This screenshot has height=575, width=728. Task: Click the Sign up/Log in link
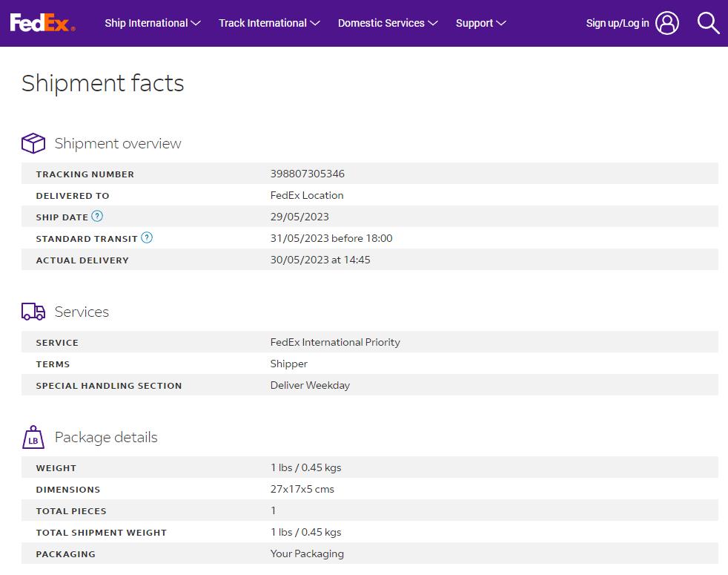618,23
